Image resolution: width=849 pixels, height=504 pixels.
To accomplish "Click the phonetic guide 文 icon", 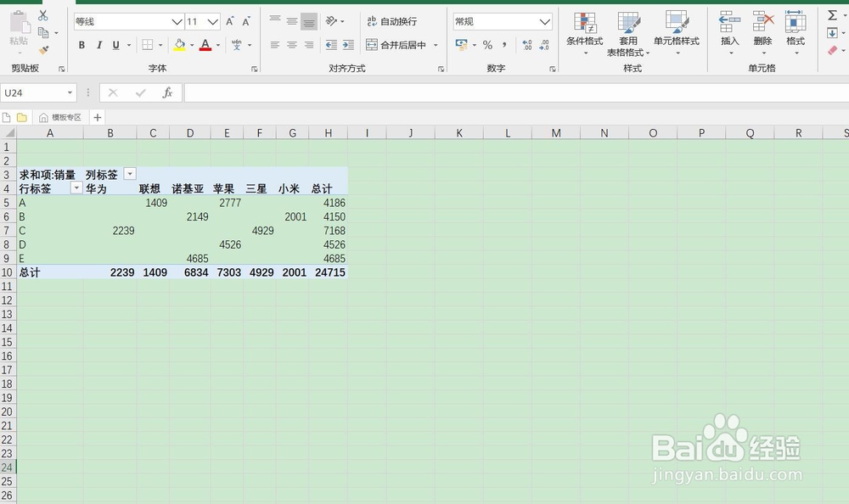I will 237,45.
